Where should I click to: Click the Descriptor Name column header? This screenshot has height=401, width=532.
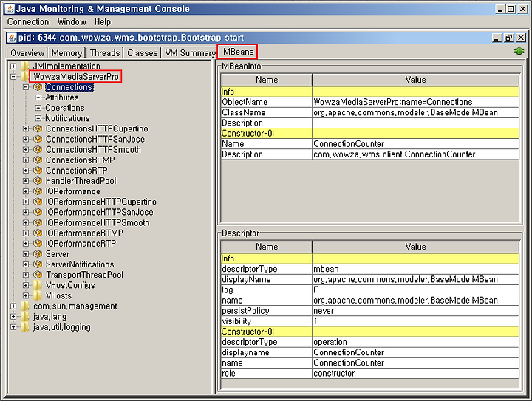pyautogui.click(x=267, y=247)
